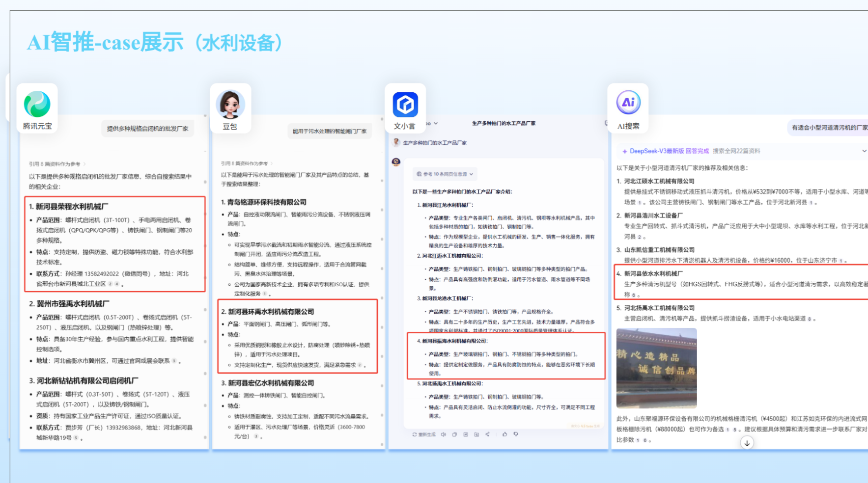Play the 文小言 answer aloud via speaker icon
Image resolution: width=868 pixels, height=483 pixels.
pyautogui.click(x=444, y=434)
